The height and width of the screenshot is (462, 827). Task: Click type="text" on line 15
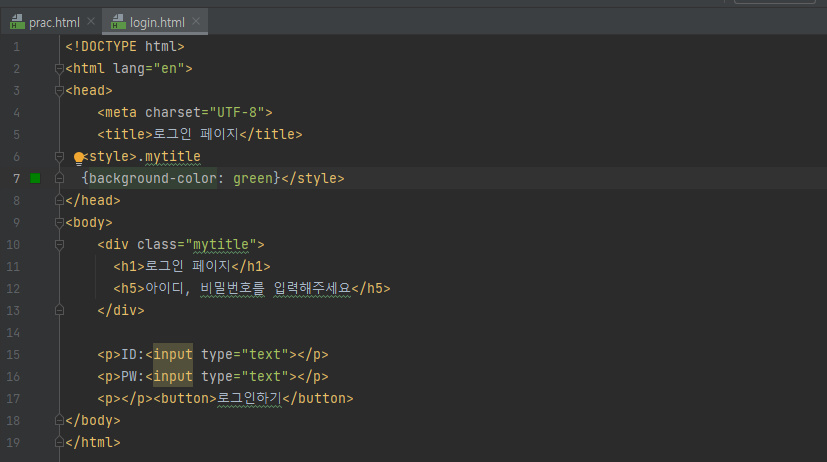coord(245,354)
